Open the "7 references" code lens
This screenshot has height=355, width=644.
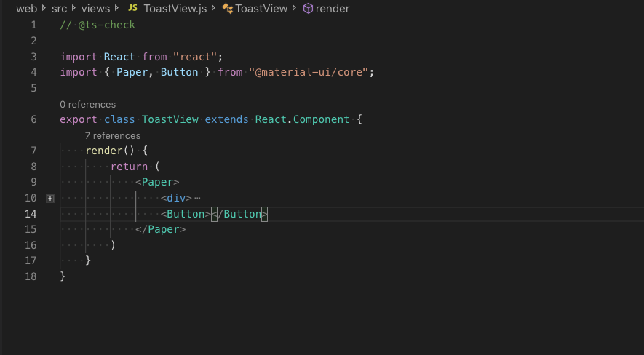[x=112, y=135]
